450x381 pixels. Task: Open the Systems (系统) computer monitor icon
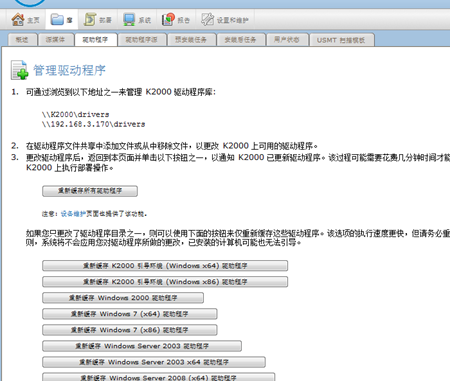129,20
